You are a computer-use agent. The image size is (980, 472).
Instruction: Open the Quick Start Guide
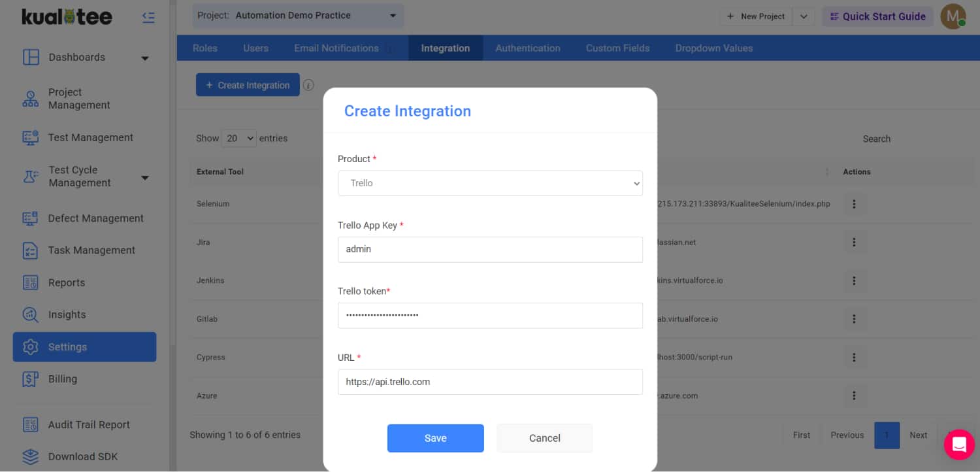pyautogui.click(x=877, y=16)
